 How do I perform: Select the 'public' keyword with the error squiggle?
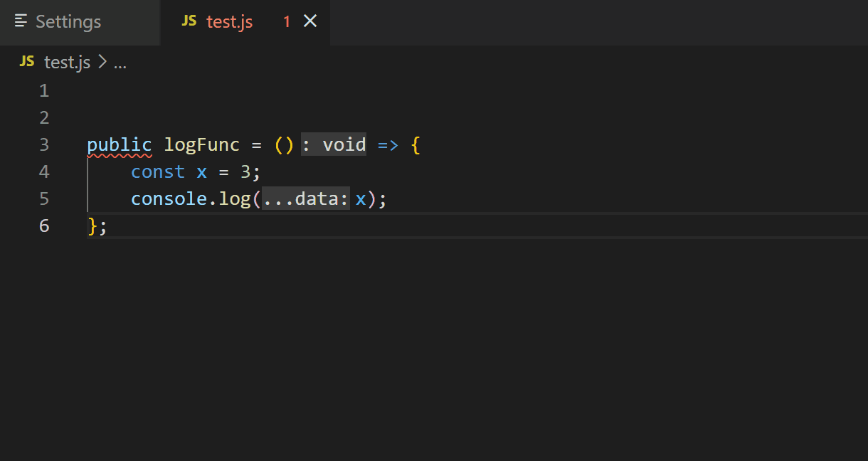pyautogui.click(x=119, y=144)
